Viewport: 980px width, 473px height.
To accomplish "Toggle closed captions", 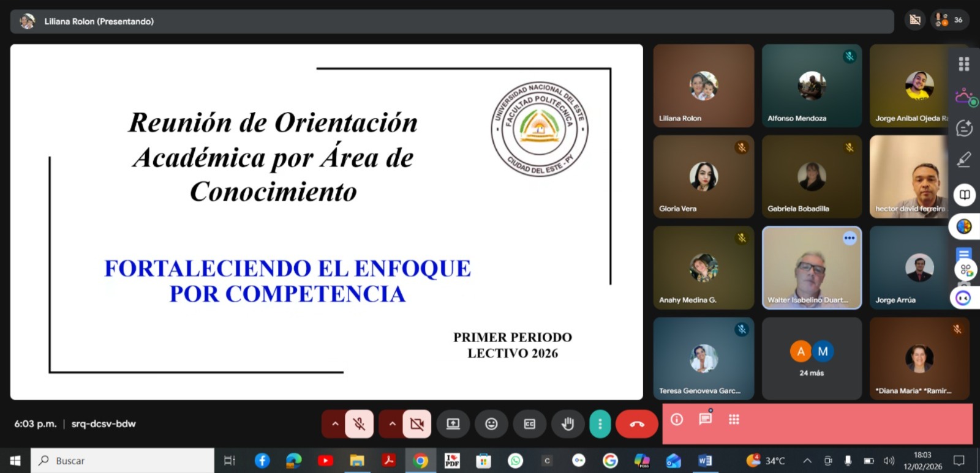I will click(x=530, y=424).
